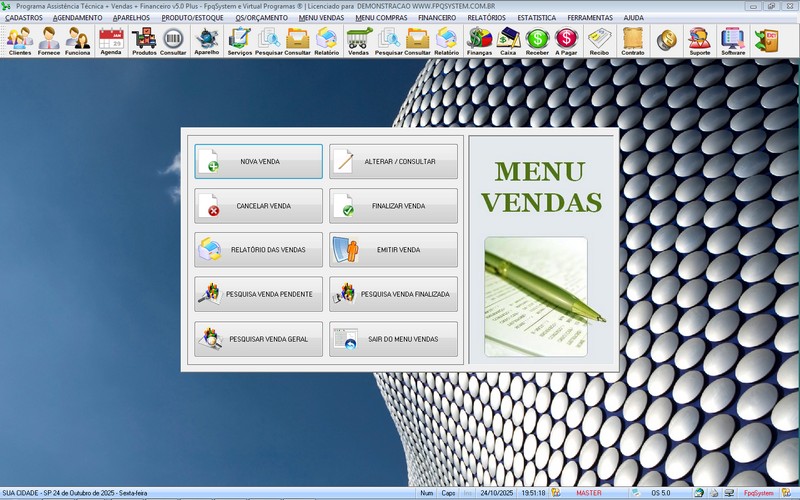This screenshot has height=500, width=800.
Task: Open the Produtos toolbar icon
Action: (x=144, y=41)
